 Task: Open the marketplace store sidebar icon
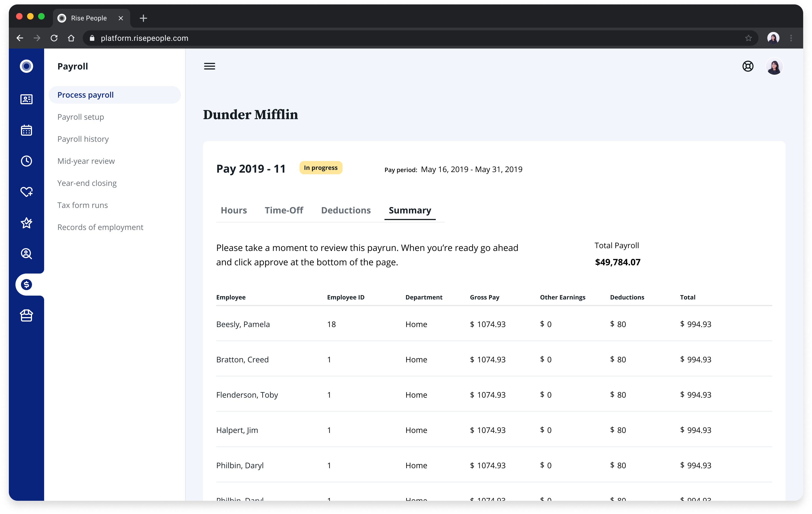pos(26,315)
